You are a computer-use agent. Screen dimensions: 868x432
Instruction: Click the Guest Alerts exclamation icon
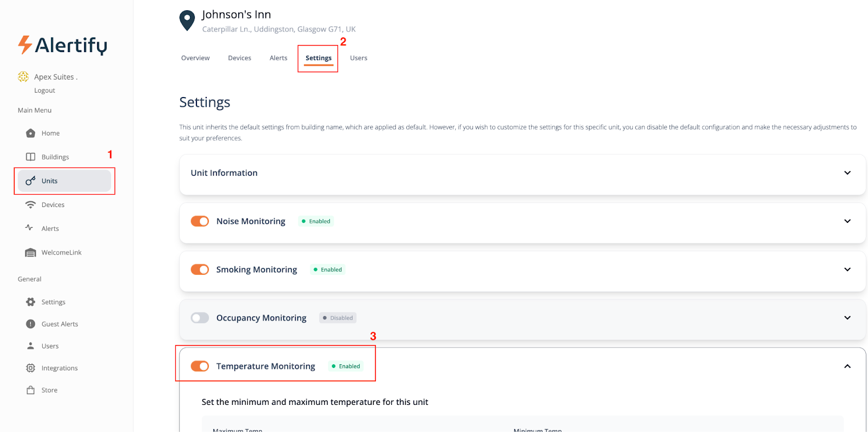[x=31, y=324]
